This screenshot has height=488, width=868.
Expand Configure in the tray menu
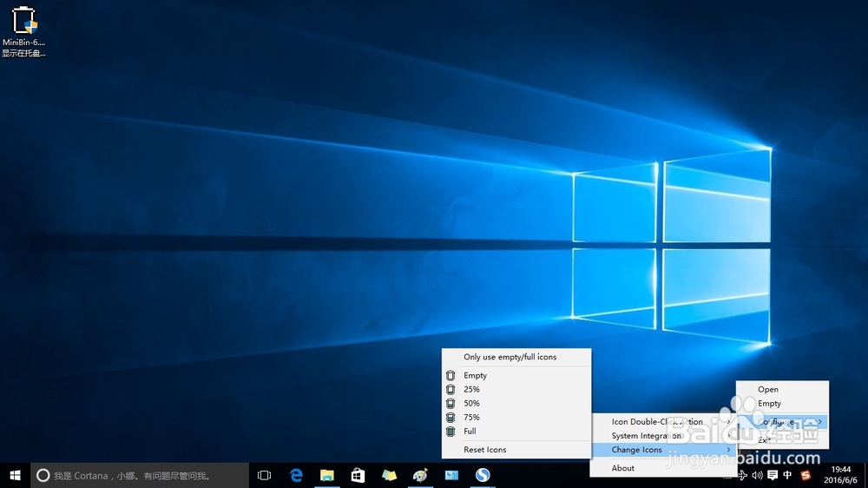(782, 421)
